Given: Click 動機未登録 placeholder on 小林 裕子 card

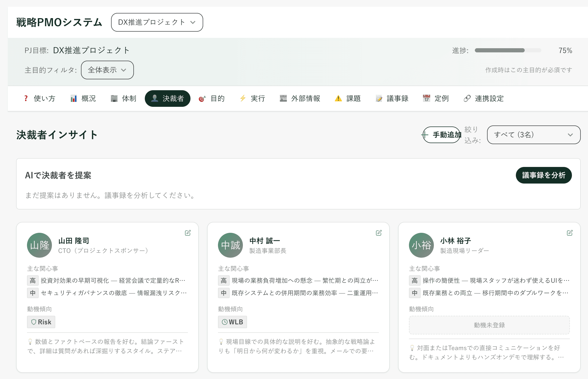Looking at the screenshot, I should coord(489,325).
